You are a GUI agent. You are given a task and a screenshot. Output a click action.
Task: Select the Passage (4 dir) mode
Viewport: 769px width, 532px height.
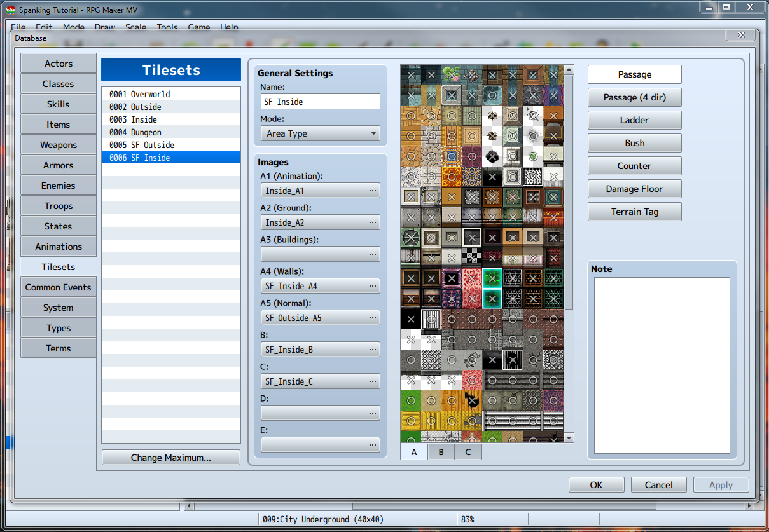coord(635,97)
